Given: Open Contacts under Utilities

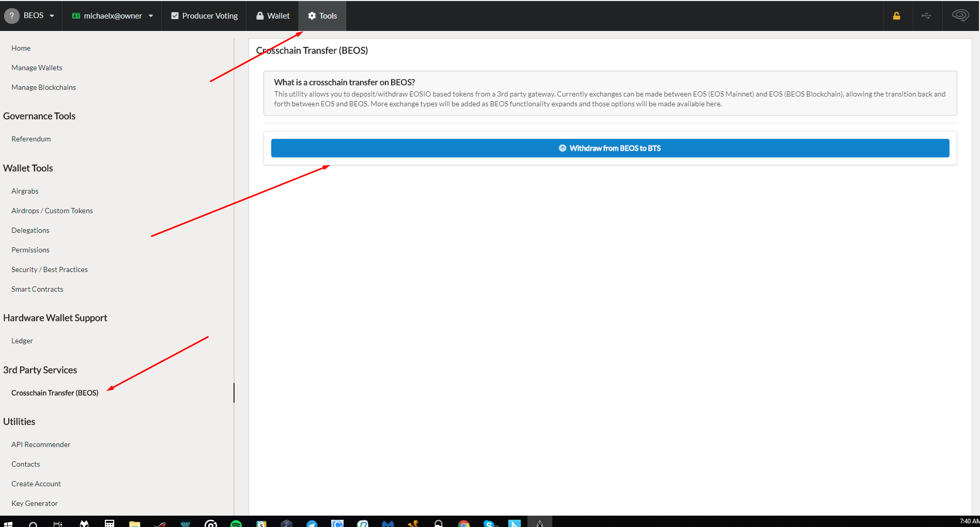Looking at the screenshot, I should [x=26, y=464].
